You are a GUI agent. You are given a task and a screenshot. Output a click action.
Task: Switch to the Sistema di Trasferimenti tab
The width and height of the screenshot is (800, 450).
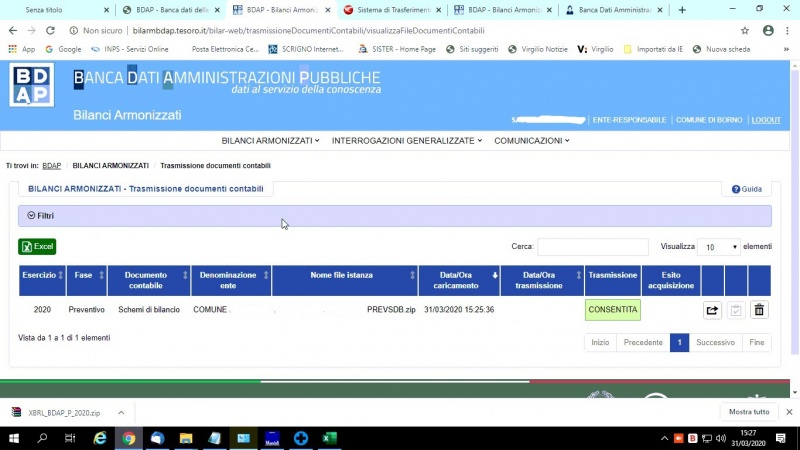coord(392,10)
